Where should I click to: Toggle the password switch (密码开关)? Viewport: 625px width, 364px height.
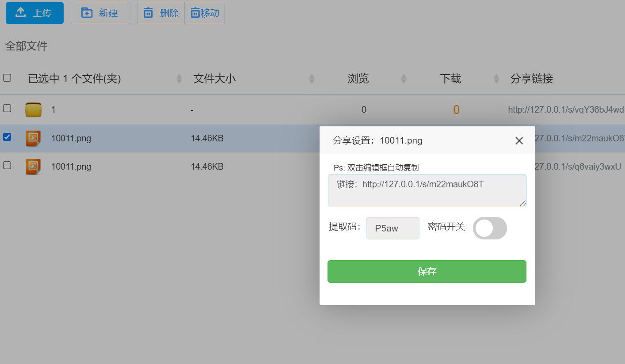(490, 228)
